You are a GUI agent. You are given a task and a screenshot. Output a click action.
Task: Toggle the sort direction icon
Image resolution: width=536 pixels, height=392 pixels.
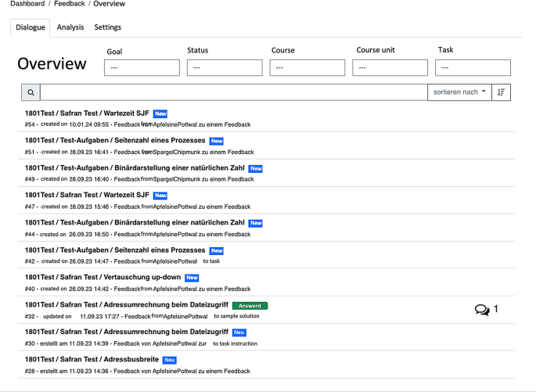502,92
